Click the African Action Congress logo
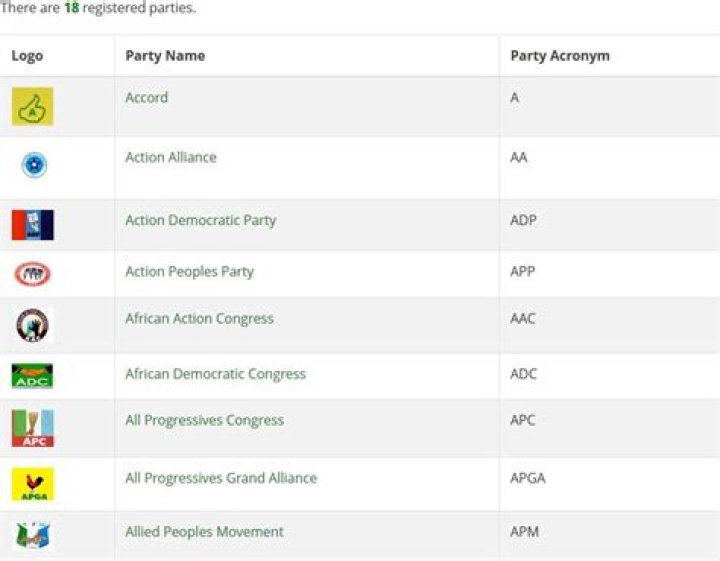 pos(32,325)
